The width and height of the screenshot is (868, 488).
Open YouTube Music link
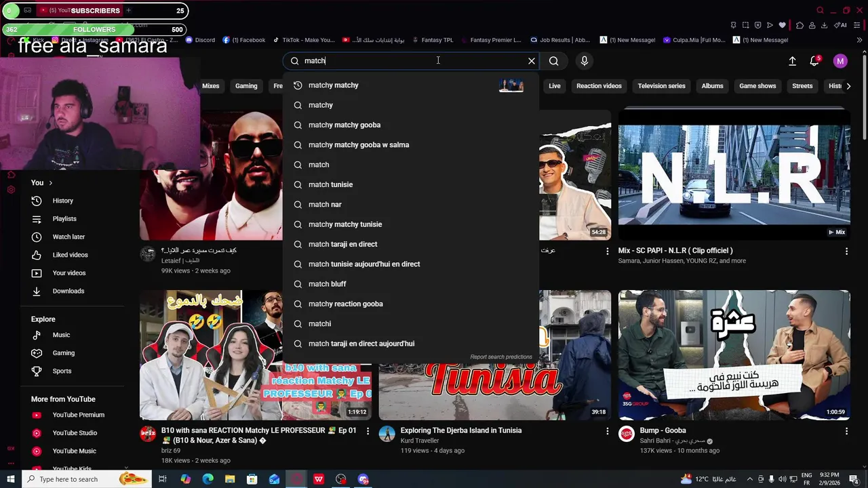75,451
